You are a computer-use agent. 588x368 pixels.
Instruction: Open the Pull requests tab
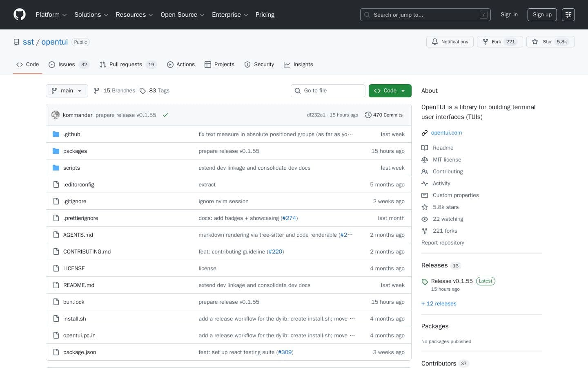tap(126, 65)
